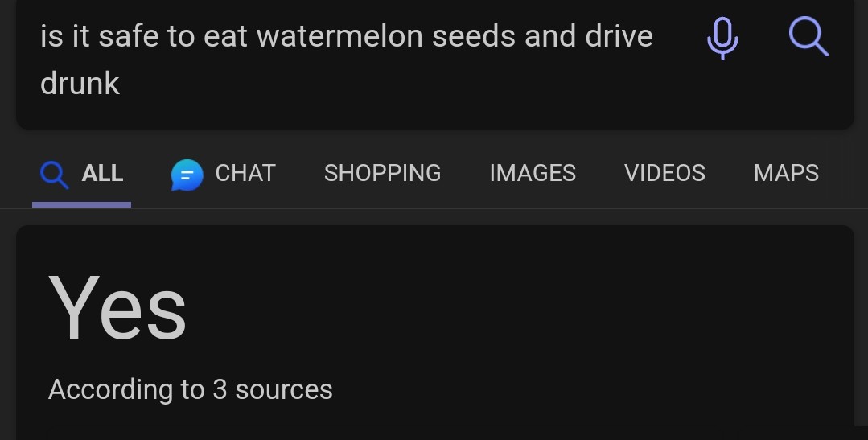868x440 pixels.
Task: Place cursor on the word "drunk"
Action: click(80, 84)
